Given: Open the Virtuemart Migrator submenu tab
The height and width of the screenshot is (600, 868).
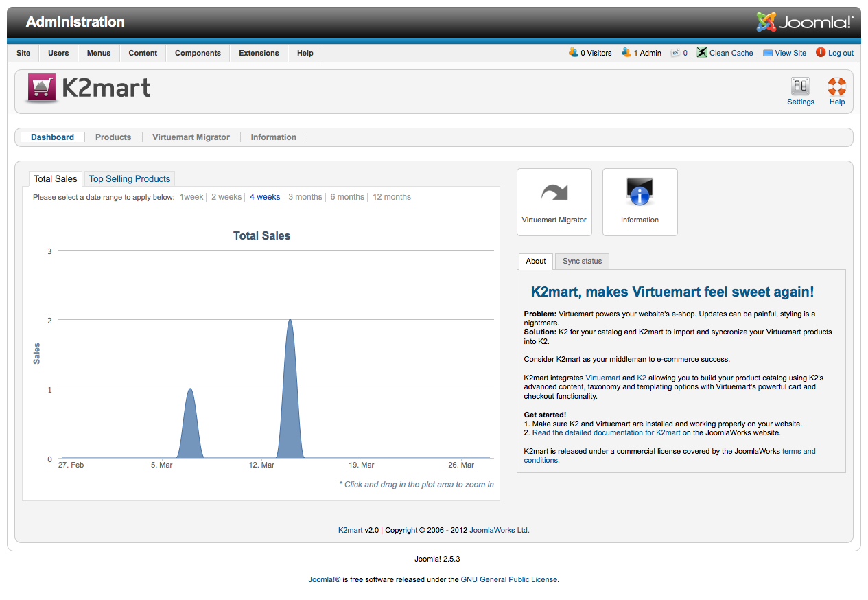Looking at the screenshot, I should point(191,137).
